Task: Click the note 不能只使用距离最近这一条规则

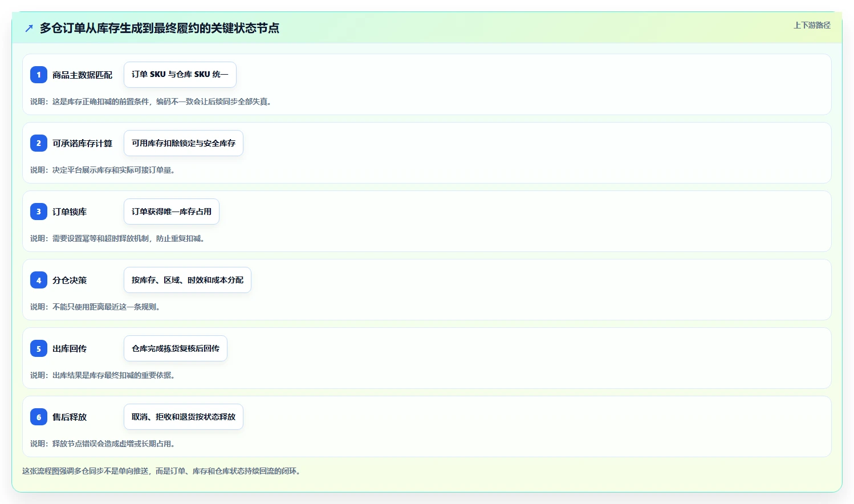Action: 97,307
